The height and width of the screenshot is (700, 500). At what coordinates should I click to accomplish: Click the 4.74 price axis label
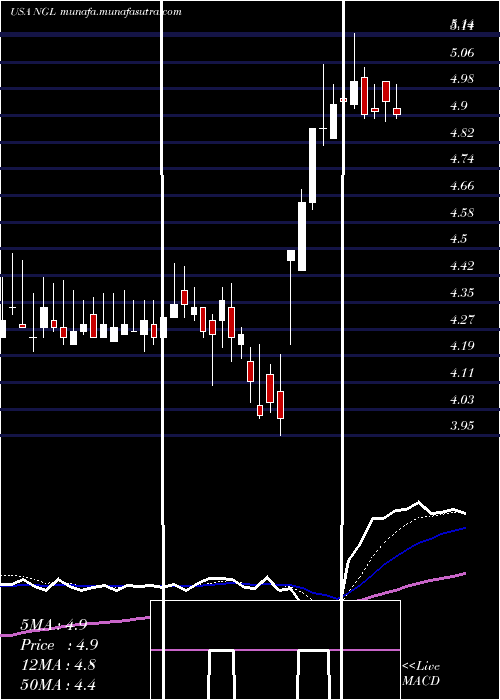tap(462, 159)
